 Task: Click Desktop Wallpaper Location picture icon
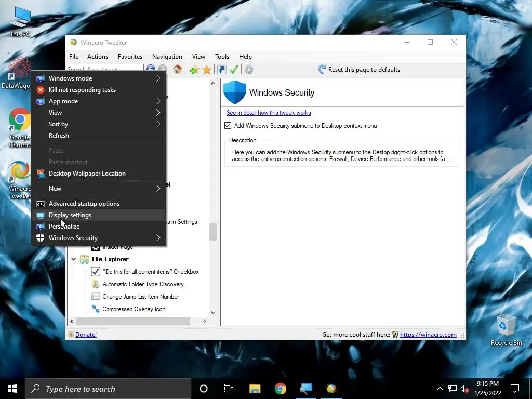(x=41, y=174)
